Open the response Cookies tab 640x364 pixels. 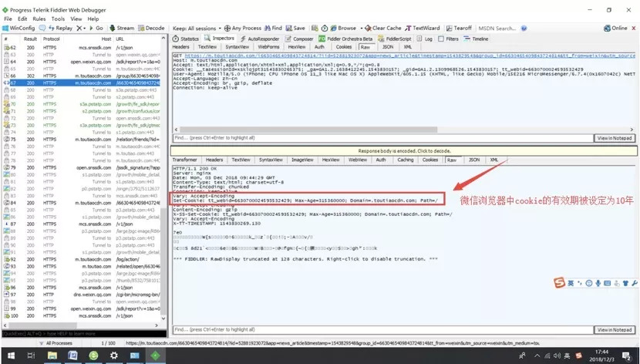click(429, 160)
